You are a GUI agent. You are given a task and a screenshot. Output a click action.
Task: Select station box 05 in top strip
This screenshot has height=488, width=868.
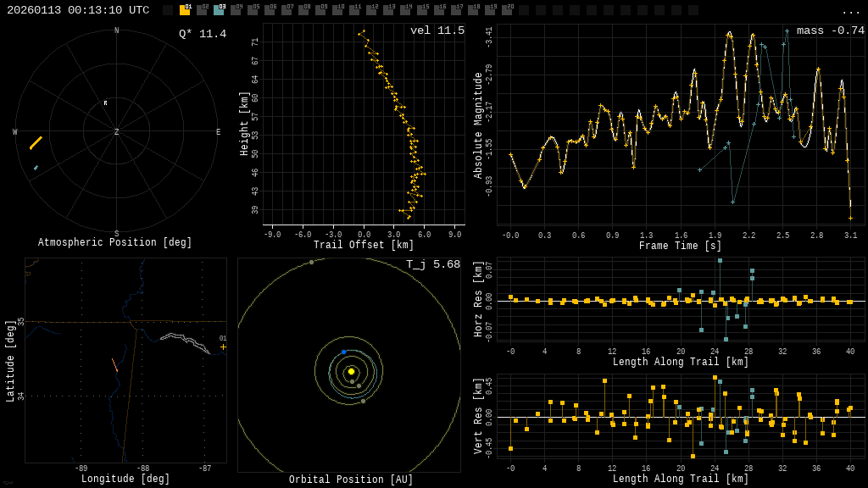pos(253,10)
